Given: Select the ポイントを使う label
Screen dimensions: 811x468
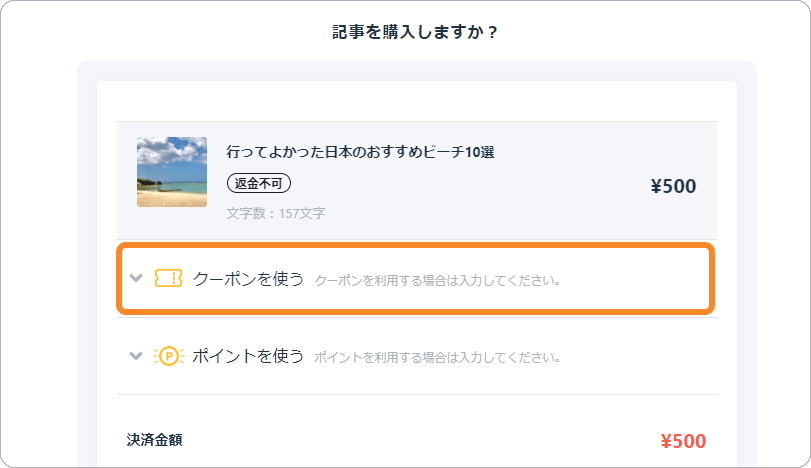Looking at the screenshot, I should click(248, 356).
